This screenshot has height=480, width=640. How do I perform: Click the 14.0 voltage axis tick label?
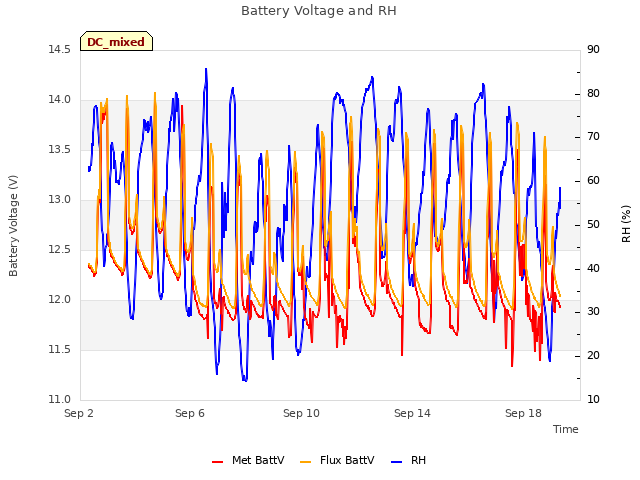59,100
